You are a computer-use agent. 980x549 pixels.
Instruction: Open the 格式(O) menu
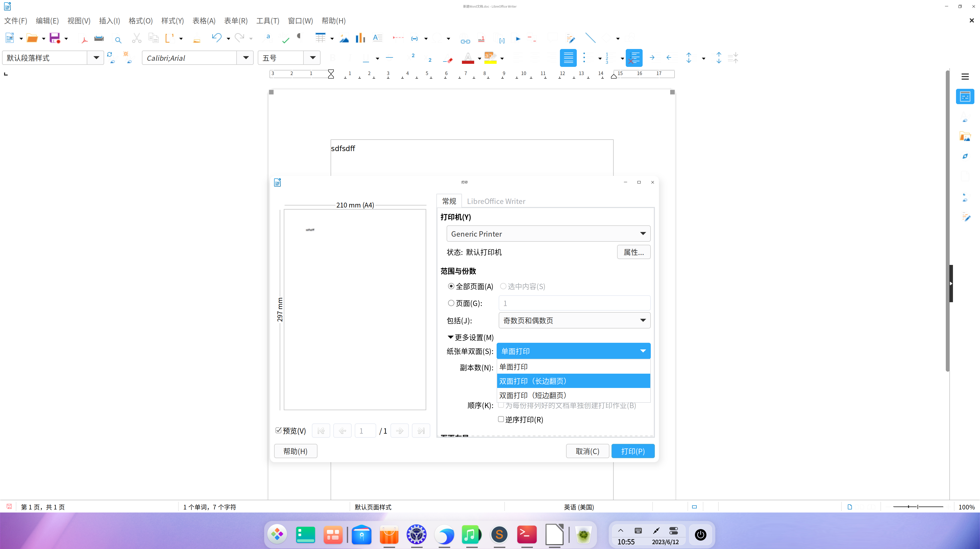[140, 20]
